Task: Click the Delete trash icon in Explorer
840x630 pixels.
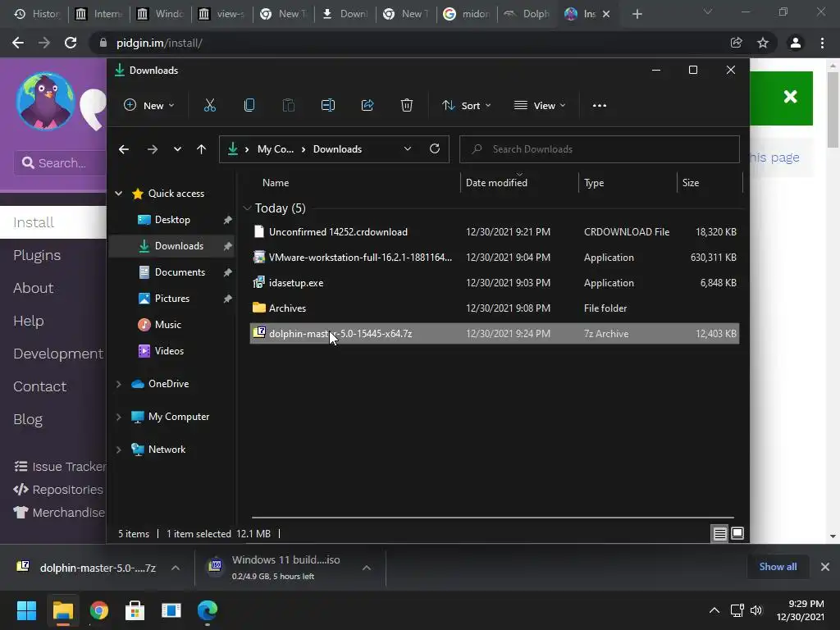Action: (407, 106)
